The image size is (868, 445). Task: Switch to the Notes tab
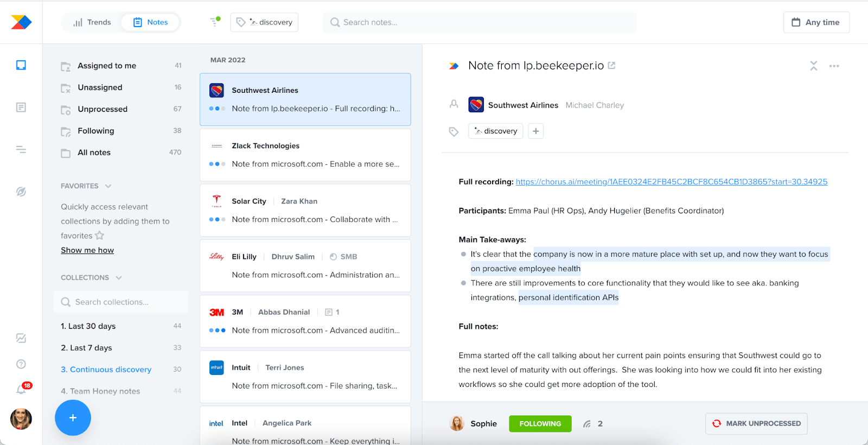[x=151, y=22]
